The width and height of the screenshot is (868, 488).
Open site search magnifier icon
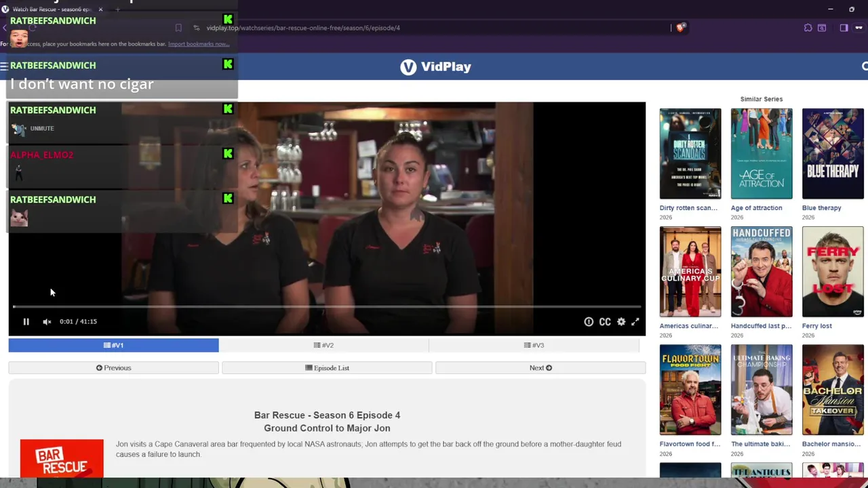[864, 66]
